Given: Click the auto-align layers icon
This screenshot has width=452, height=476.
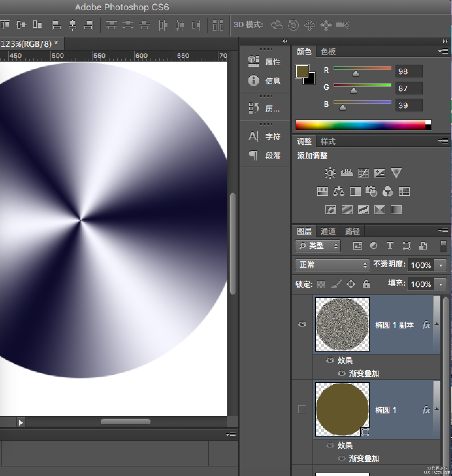Looking at the screenshot, I should point(218,25).
